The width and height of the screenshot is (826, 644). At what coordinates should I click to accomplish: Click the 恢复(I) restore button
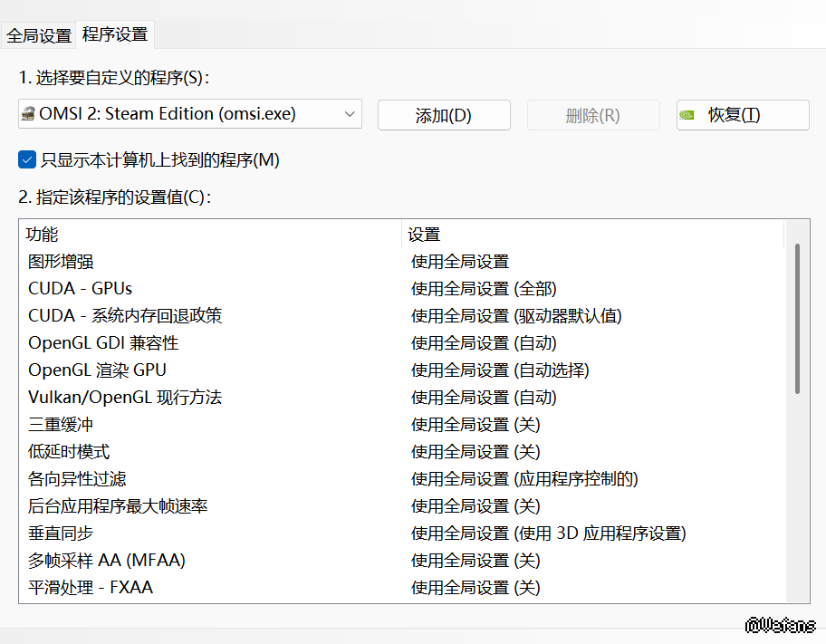(x=743, y=115)
